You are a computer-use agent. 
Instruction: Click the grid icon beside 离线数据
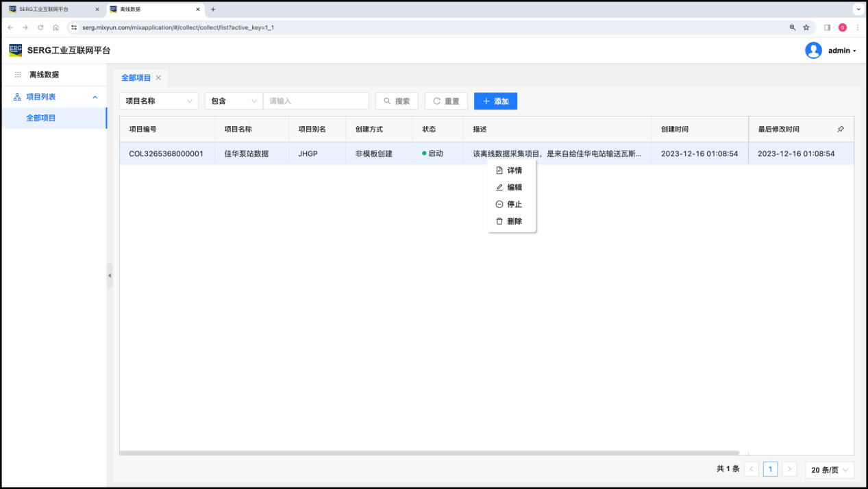coord(18,75)
